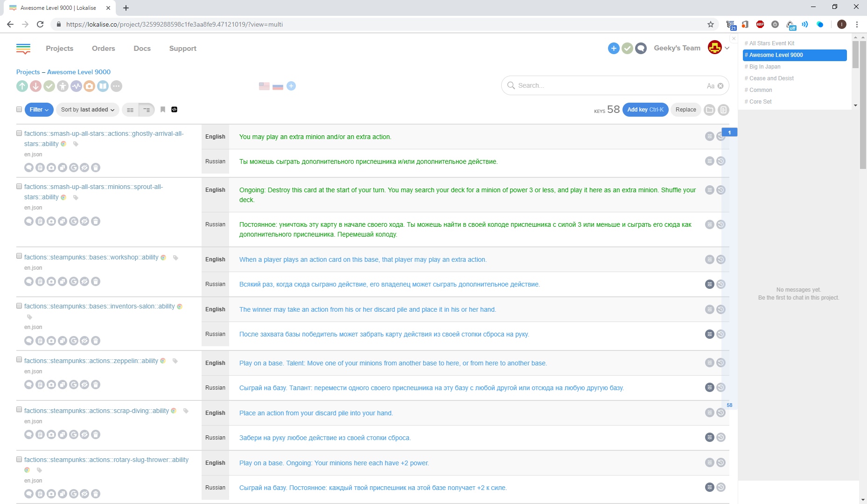Click history icon on ghostly-arrival Russian row
867x504 pixels.
click(721, 161)
